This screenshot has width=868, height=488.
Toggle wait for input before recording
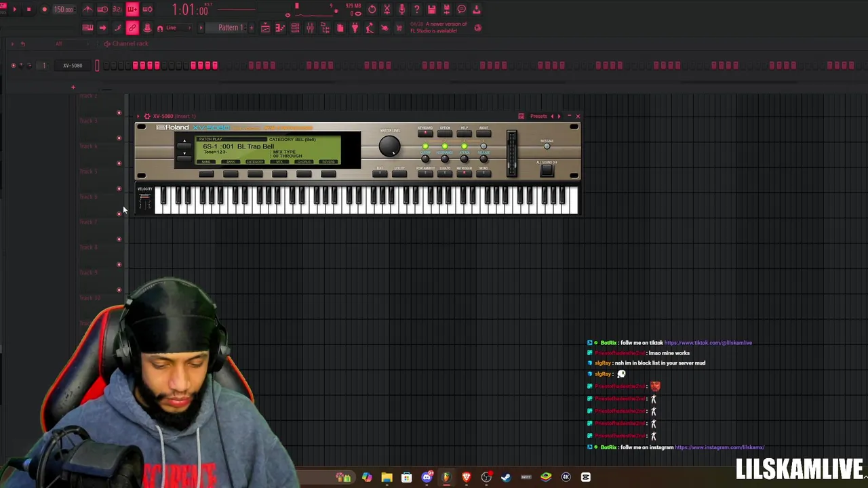click(102, 9)
